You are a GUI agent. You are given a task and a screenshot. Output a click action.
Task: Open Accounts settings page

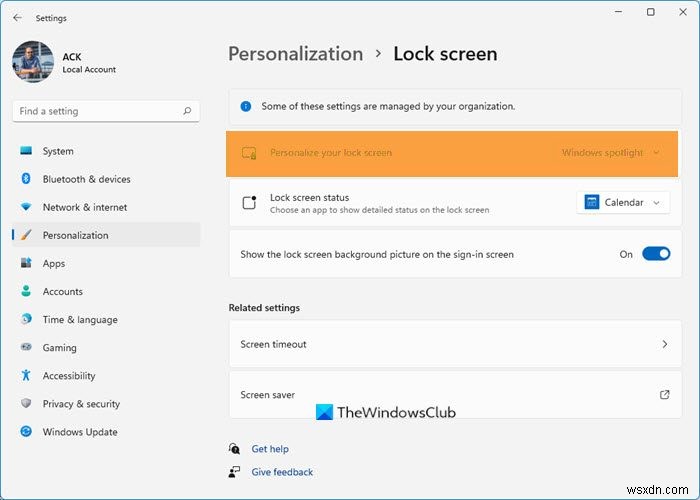pos(106,292)
